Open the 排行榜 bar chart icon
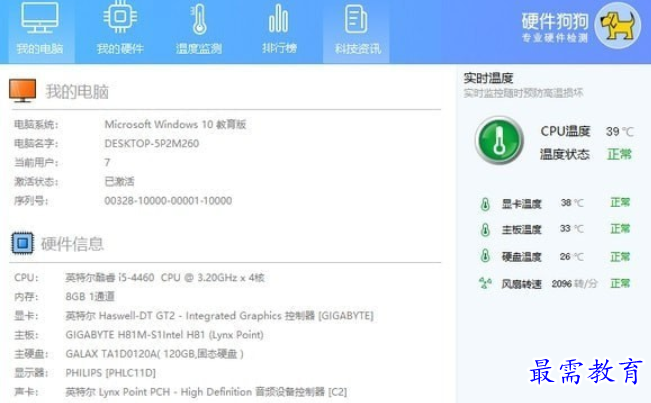Screen dimensions: 651x403 click(x=279, y=19)
